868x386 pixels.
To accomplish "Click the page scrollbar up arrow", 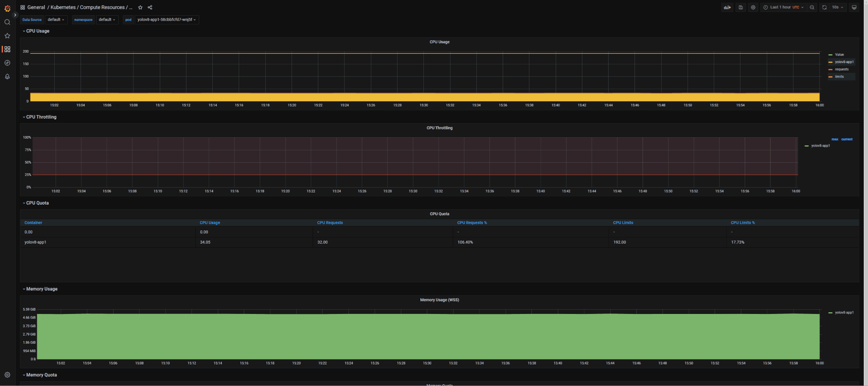I will pyautogui.click(x=866, y=2).
